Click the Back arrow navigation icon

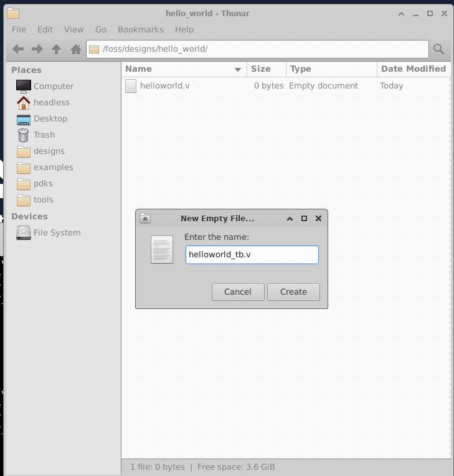[x=18, y=49]
